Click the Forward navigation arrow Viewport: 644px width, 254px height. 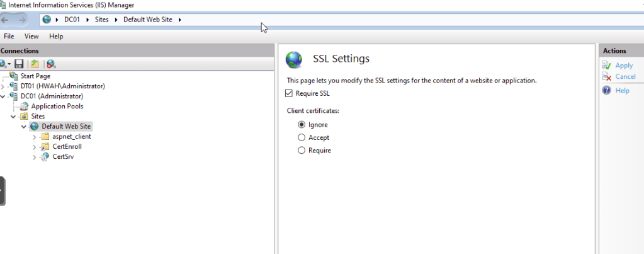click(x=23, y=20)
